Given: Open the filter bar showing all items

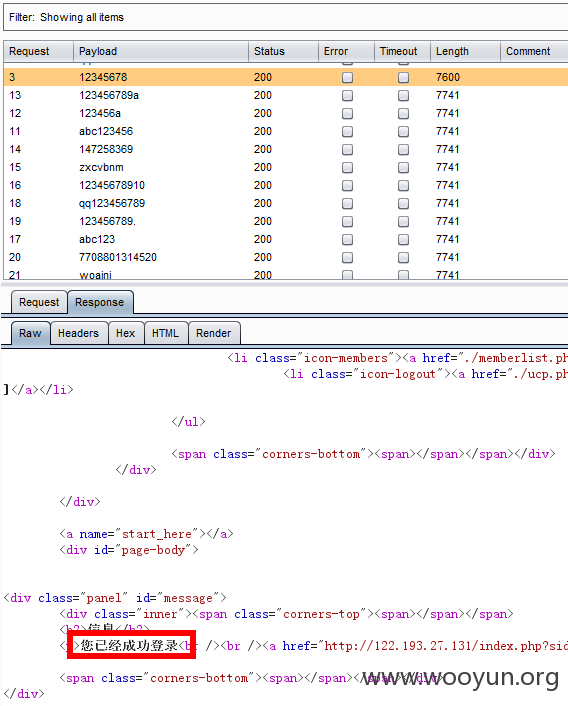Looking at the screenshot, I should [x=286, y=18].
